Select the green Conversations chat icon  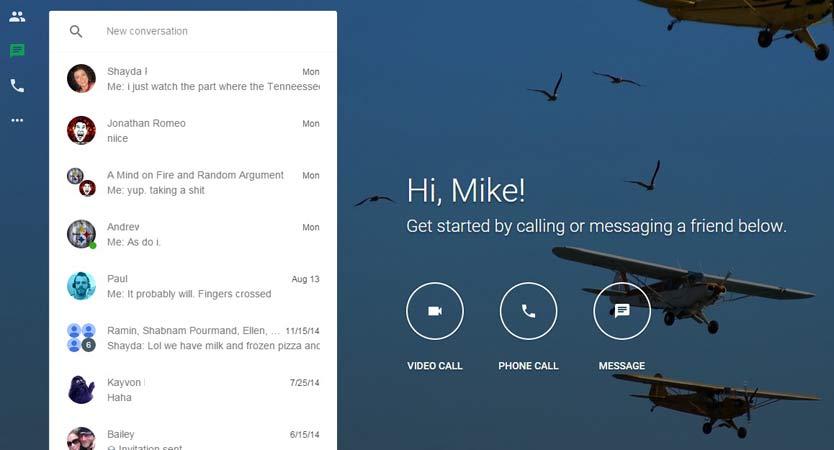coord(17,51)
